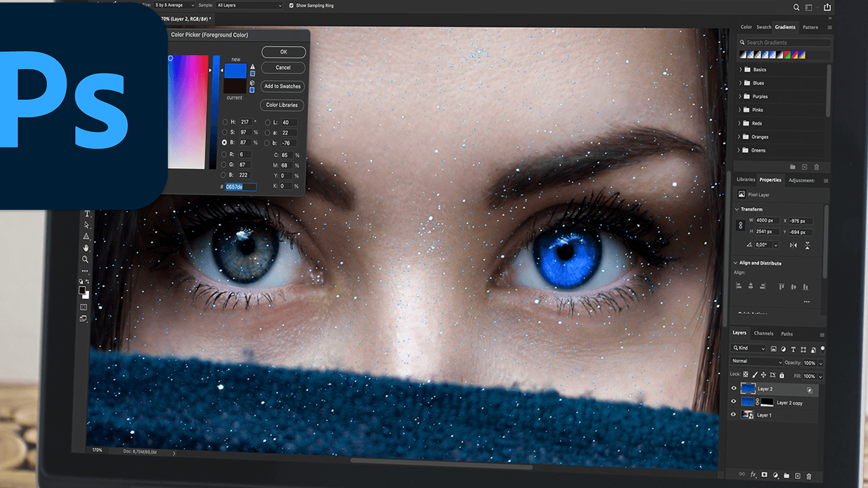868x488 pixels.
Task: Click OK in the Color Picker
Action: 284,52
